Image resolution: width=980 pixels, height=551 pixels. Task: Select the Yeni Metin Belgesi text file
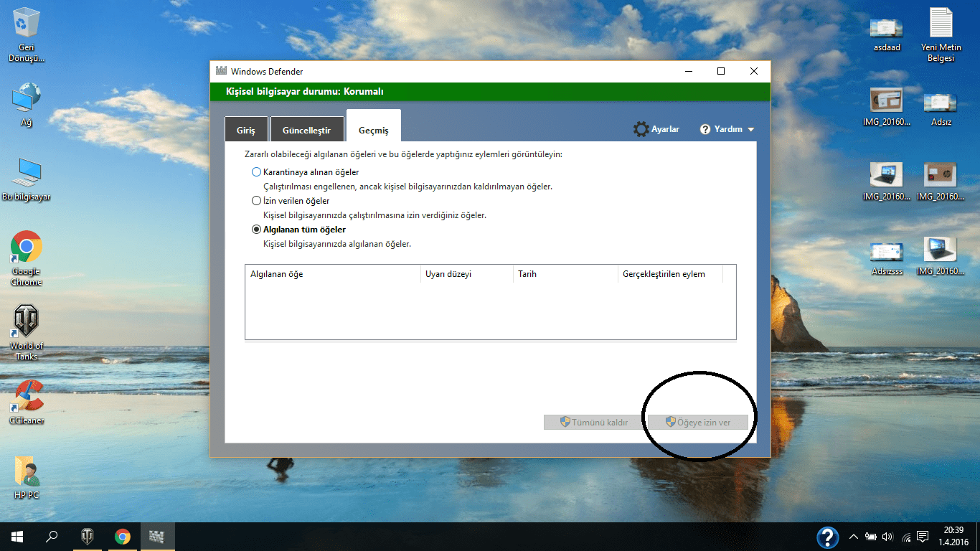point(941,34)
